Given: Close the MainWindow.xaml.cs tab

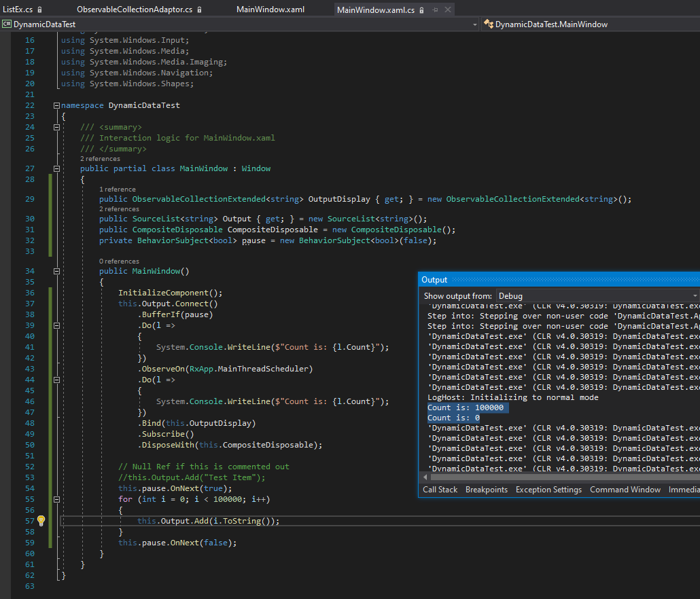Looking at the screenshot, I should point(448,10).
